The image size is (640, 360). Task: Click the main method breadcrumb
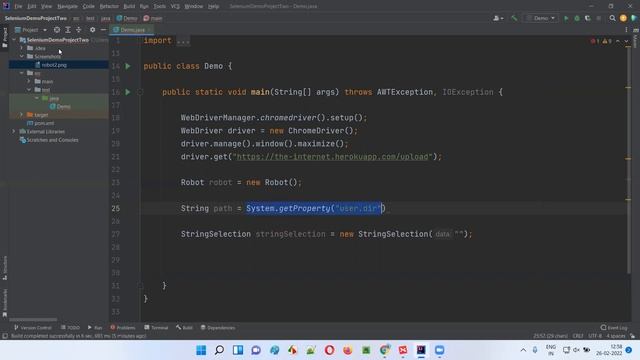(153, 18)
